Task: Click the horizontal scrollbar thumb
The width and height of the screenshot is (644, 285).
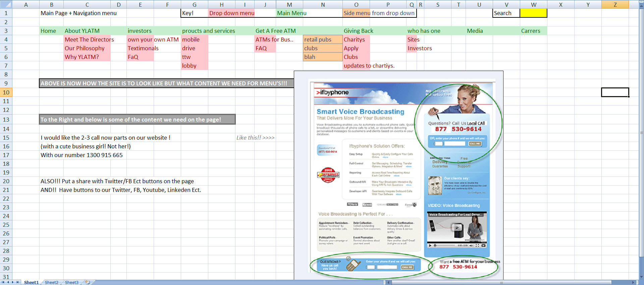Action: [501, 283]
